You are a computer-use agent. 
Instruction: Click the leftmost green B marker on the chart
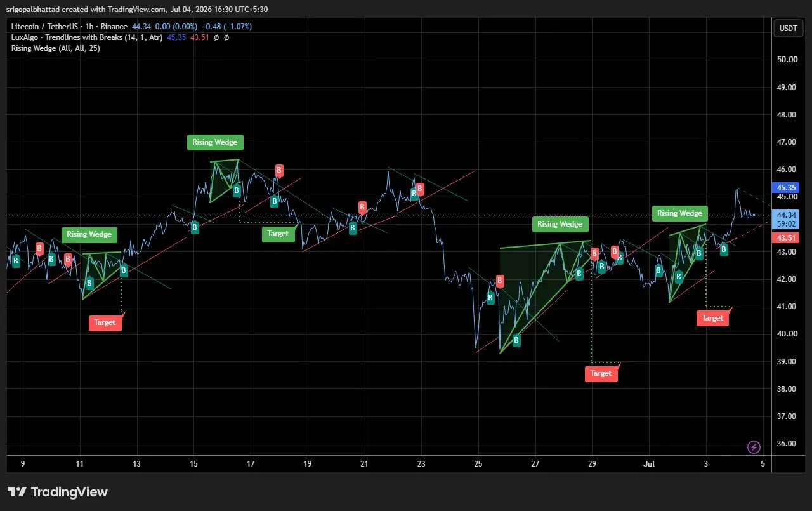[16, 262]
